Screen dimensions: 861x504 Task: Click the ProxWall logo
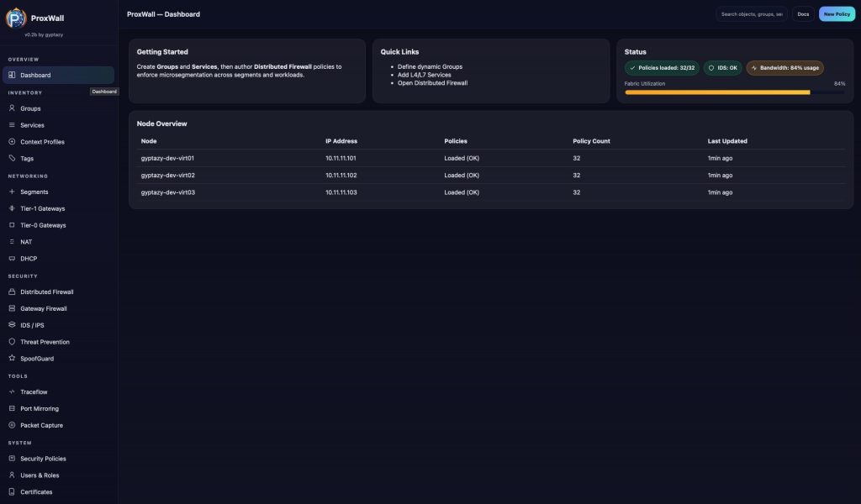pyautogui.click(x=18, y=17)
